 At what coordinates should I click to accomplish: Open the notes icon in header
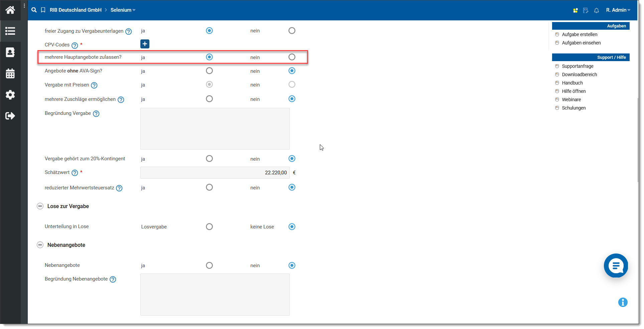click(586, 10)
